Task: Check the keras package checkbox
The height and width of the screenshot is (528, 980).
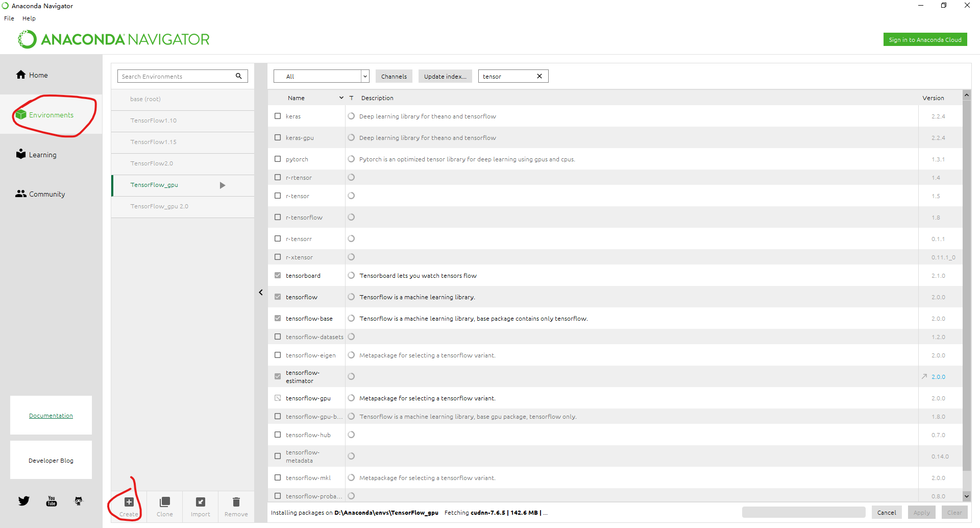Action: click(x=278, y=116)
